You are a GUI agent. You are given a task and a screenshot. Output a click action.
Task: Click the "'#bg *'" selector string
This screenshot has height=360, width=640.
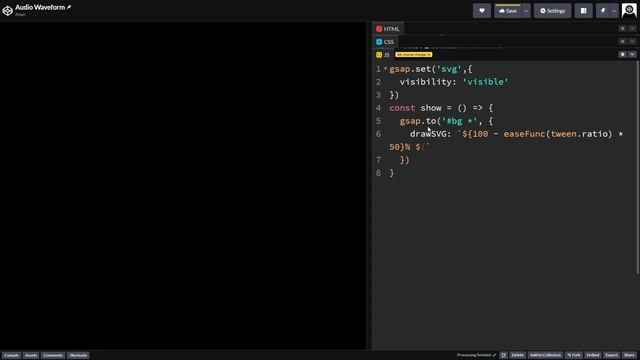pos(460,121)
